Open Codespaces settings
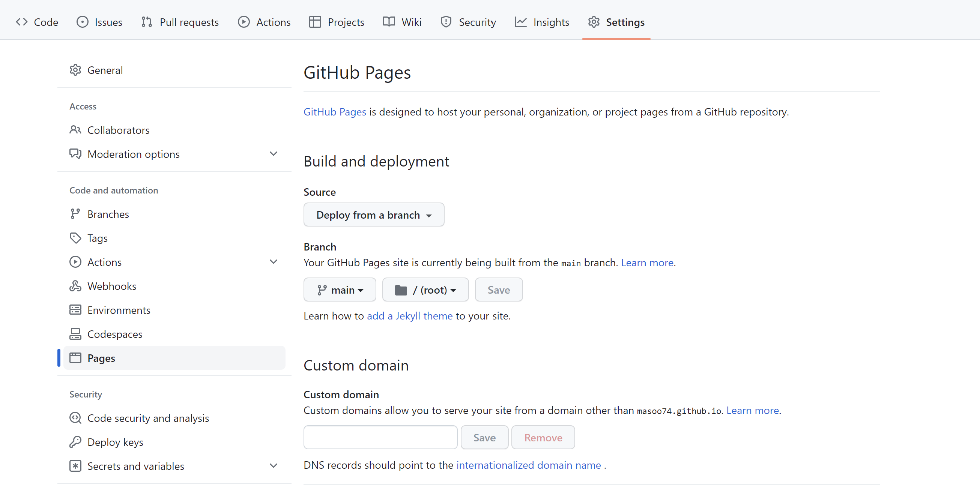 pos(174,334)
